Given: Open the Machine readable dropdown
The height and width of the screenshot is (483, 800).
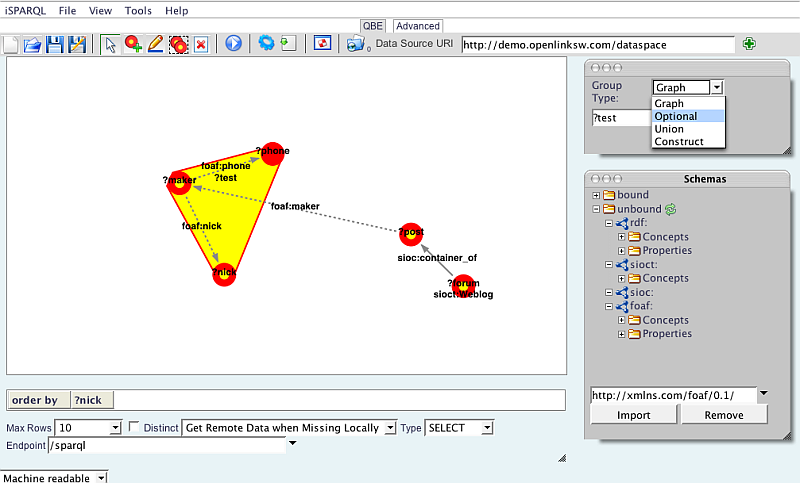Looking at the screenshot, I should [x=102, y=478].
